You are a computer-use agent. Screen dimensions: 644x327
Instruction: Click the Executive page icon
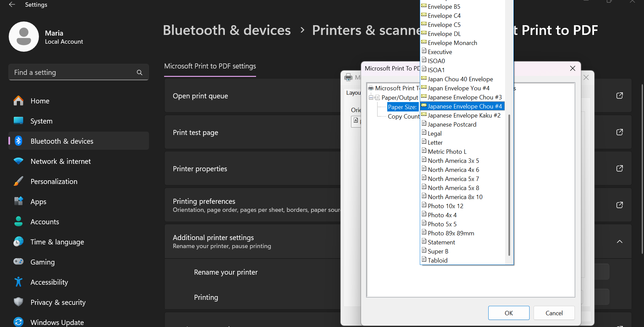pos(424,51)
